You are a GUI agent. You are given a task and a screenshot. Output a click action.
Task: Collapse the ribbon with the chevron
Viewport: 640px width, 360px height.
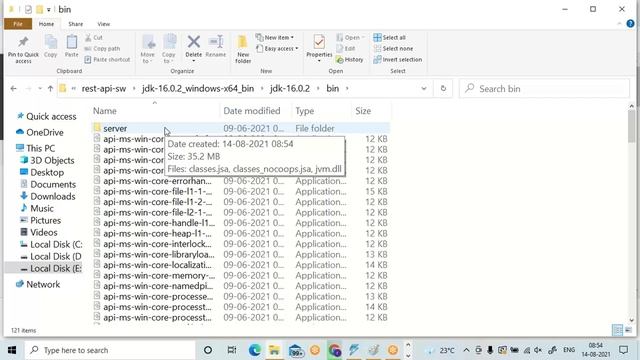[x=619, y=24]
